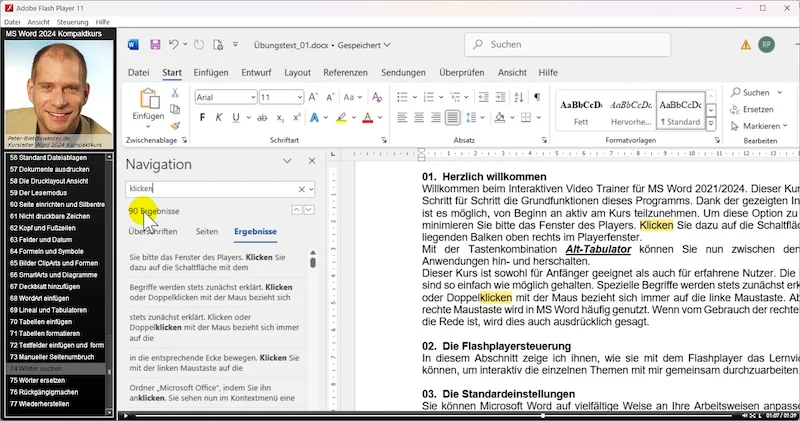Click the red font color button
The height and width of the screenshot is (421, 800).
[367, 118]
